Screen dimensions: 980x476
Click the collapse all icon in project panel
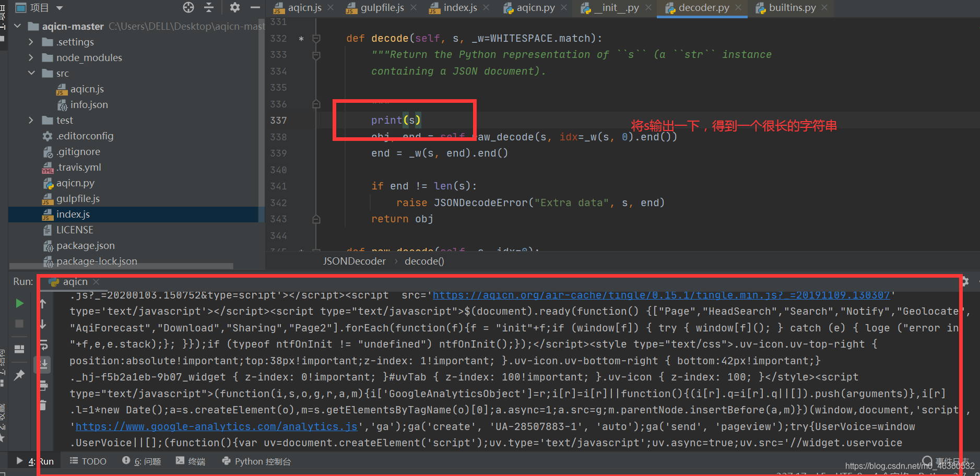point(209,7)
